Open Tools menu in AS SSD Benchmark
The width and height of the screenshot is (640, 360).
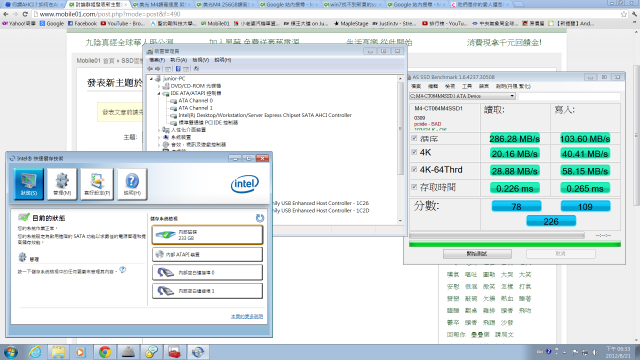tap(467, 87)
